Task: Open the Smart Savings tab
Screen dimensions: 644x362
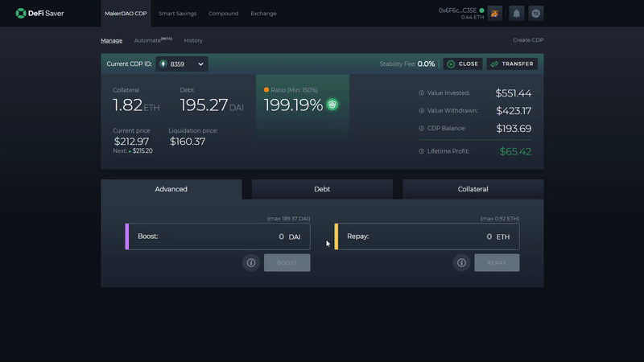Action: (177, 14)
